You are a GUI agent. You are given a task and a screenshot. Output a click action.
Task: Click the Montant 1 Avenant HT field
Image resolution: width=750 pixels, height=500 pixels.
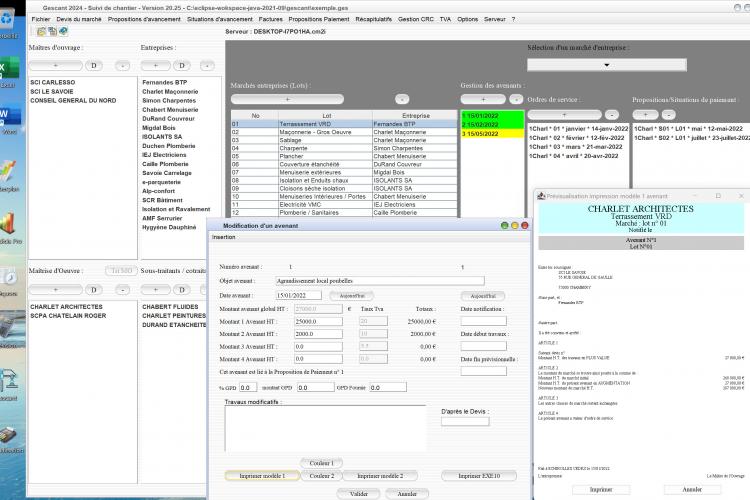coord(319,322)
